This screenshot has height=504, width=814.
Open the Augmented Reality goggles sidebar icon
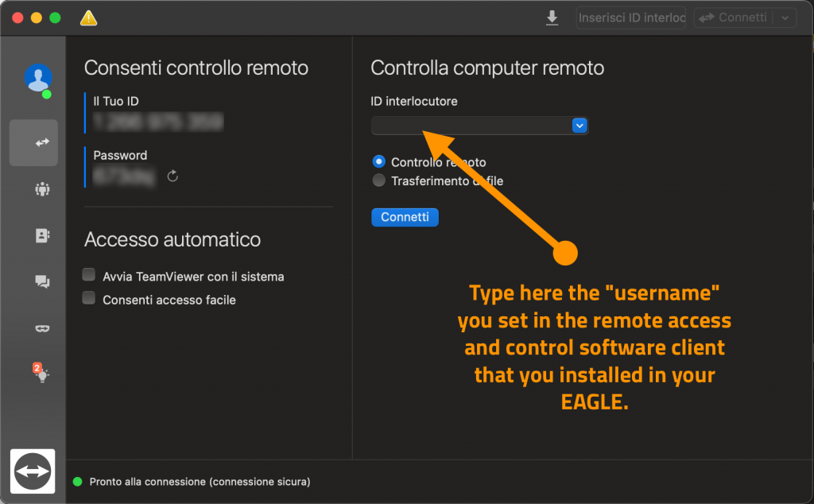[x=41, y=328]
